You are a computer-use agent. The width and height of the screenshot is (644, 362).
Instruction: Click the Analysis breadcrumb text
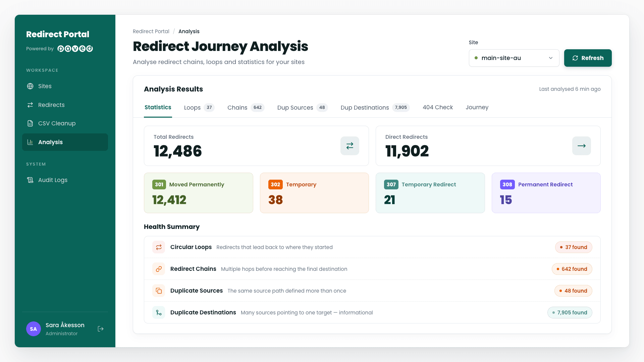coord(189,31)
